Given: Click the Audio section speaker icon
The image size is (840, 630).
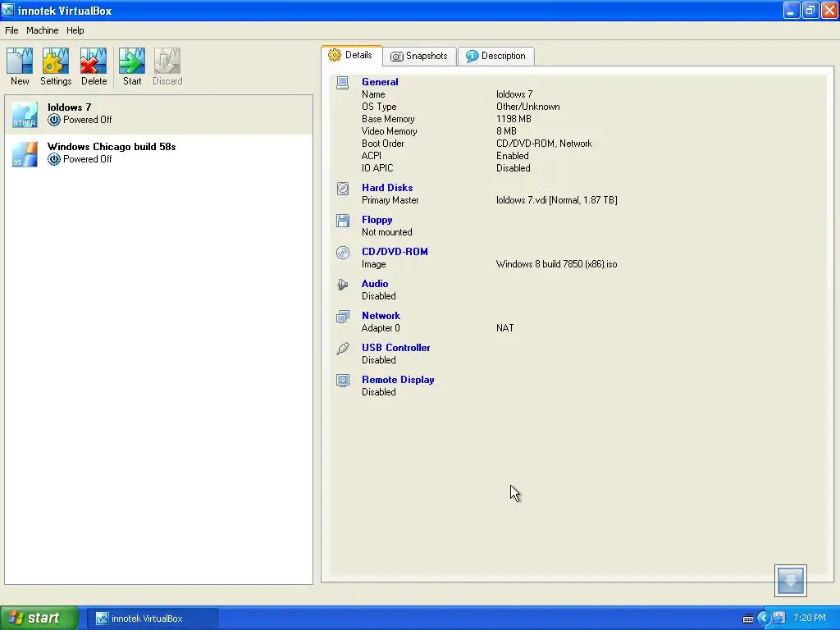Looking at the screenshot, I should point(343,285).
